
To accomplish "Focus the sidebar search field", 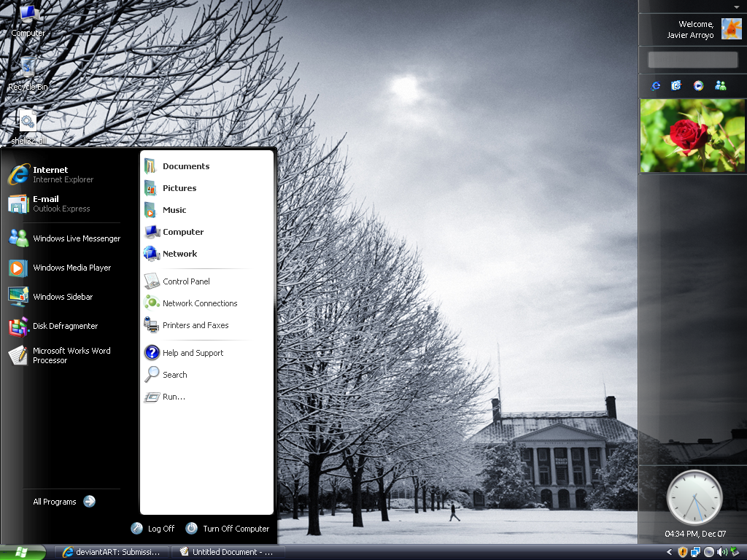I will [x=693, y=60].
